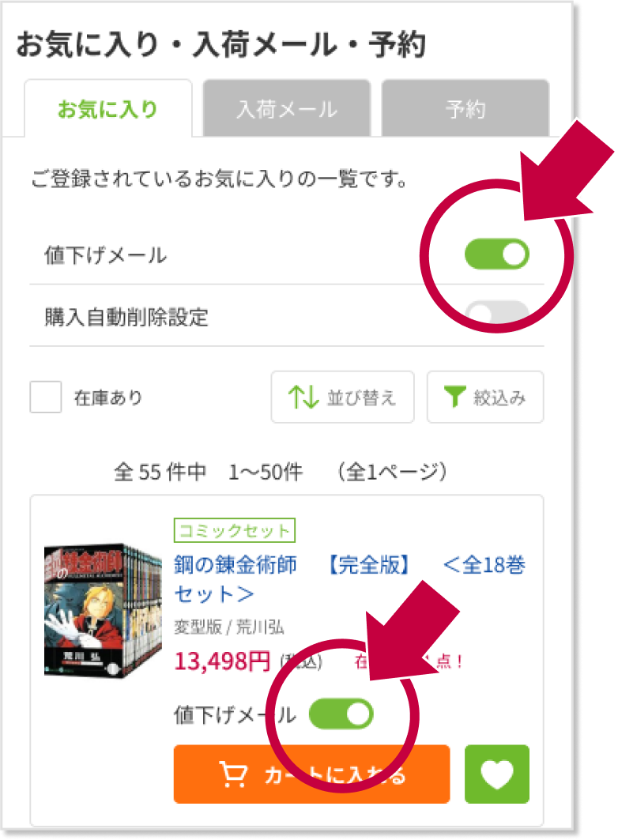Screen dimensions: 618x840
Task: Open the 並び替え sort options
Action: [342, 397]
